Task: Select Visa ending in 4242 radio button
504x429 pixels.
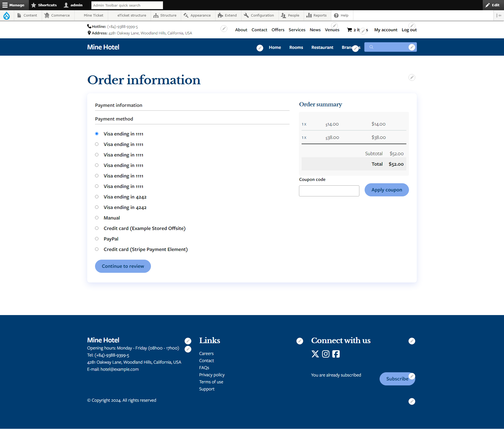Action: pyautogui.click(x=97, y=197)
